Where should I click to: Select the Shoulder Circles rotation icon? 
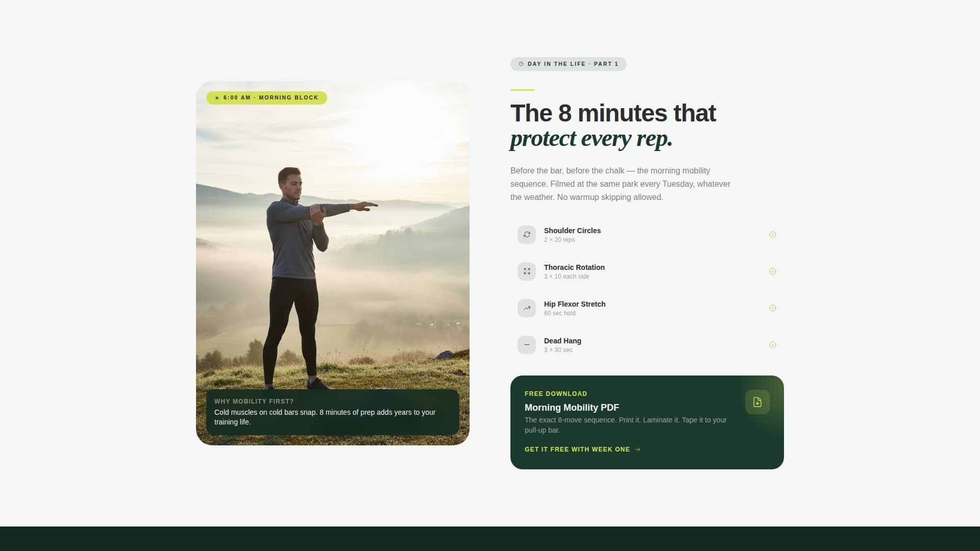point(526,235)
